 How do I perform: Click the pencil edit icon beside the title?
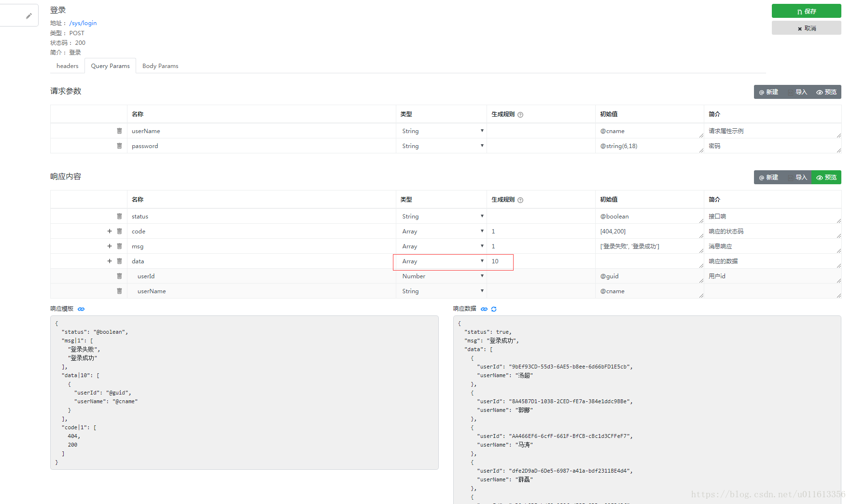coord(29,16)
